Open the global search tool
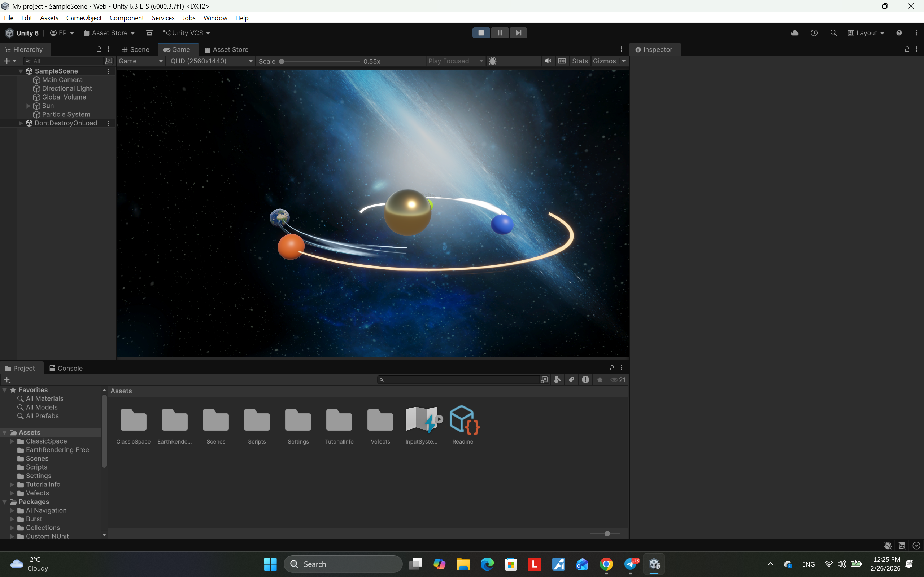Viewport: 924px width, 577px height. [x=834, y=33]
